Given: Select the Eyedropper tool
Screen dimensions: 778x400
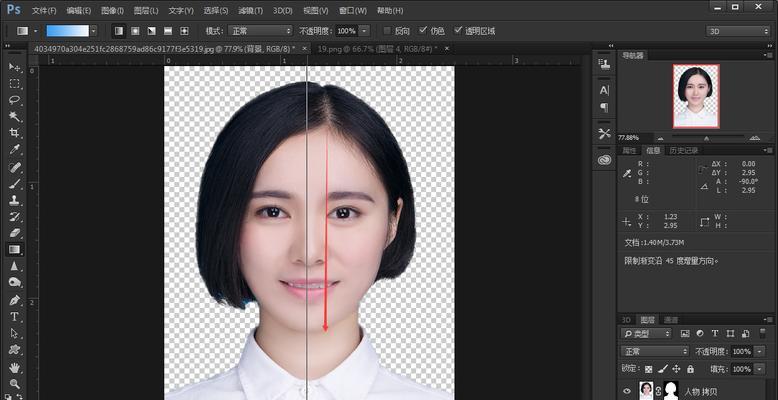Looking at the screenshot, I should point(15,149).
